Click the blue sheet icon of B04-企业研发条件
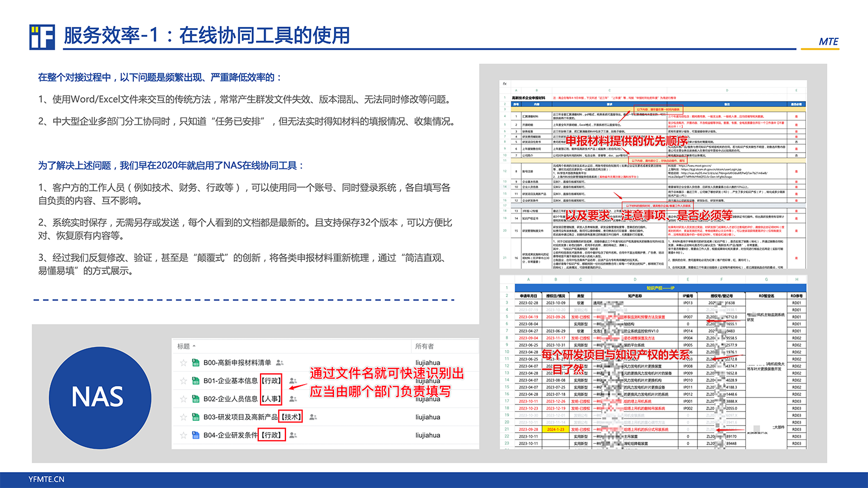This screenshot has width=868, height=488. [196, 435]
